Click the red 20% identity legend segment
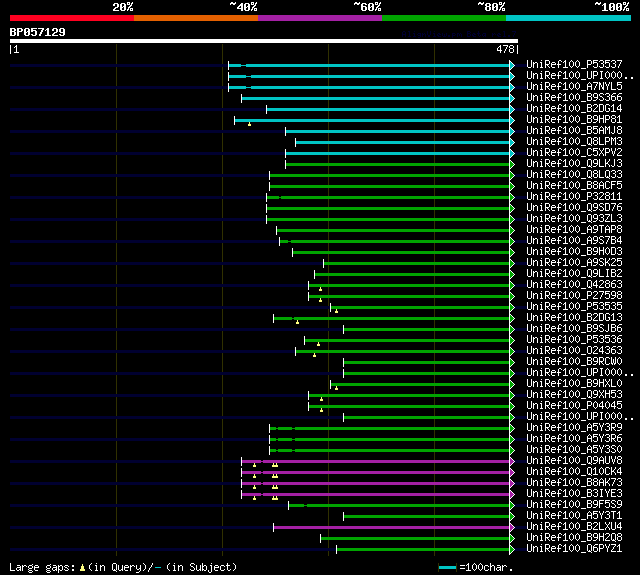640x575 pixels. [72, 18]
